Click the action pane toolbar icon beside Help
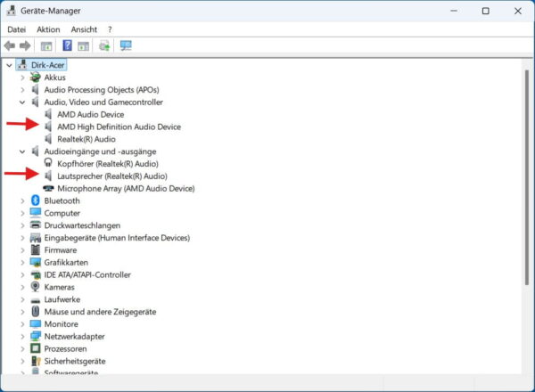 (83, 45)
